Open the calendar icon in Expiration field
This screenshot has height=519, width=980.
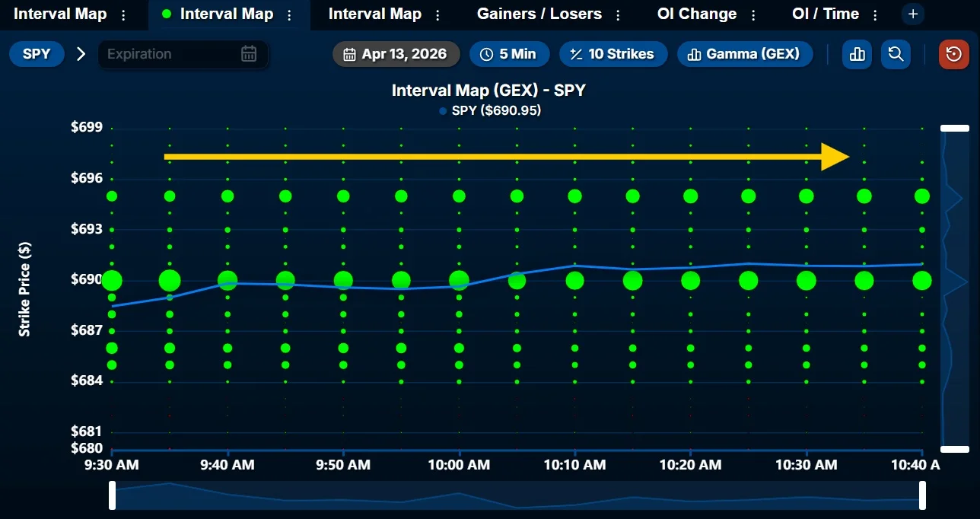[249, 53]
